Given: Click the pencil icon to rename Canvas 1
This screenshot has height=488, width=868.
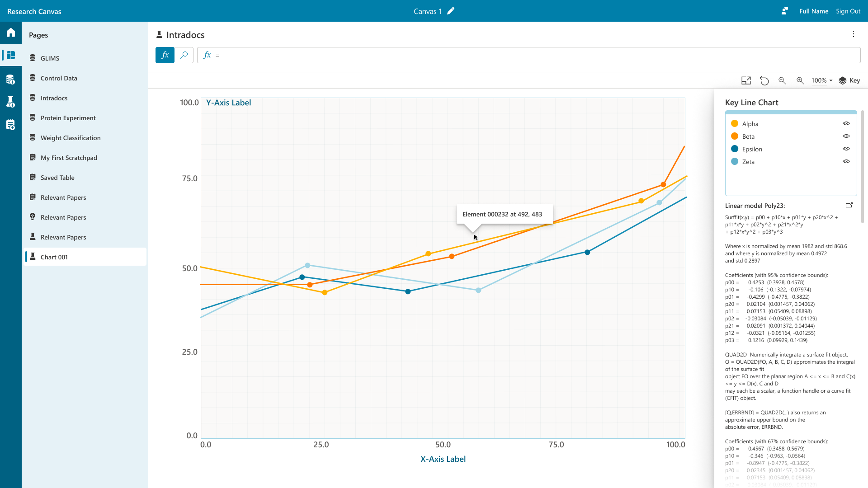Looking at the screenshot, I should click(451, 11).
